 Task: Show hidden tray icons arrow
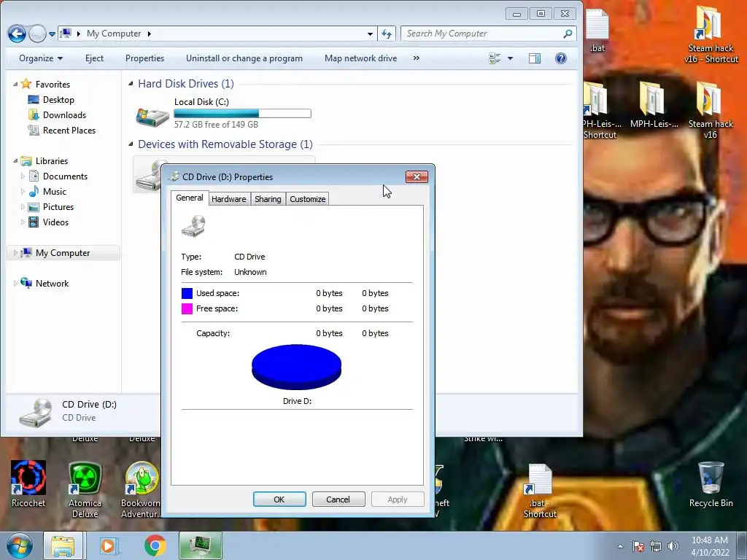(x=620, y=546)
